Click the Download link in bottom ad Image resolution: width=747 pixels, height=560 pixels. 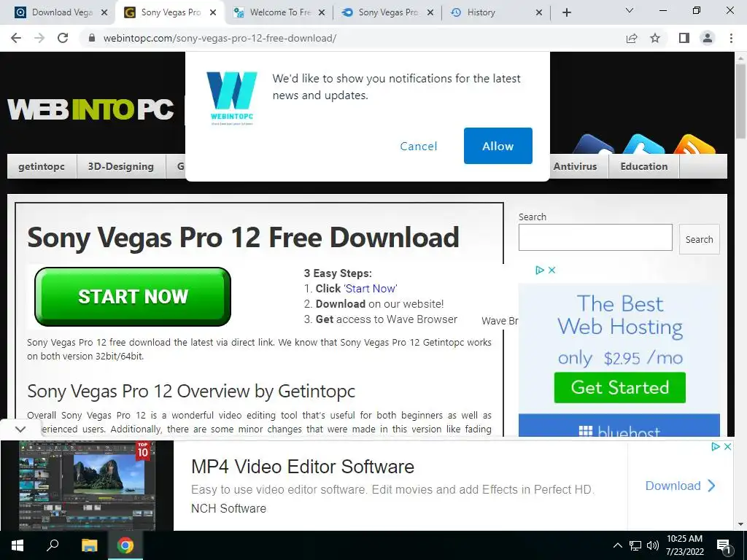(681, 486)
